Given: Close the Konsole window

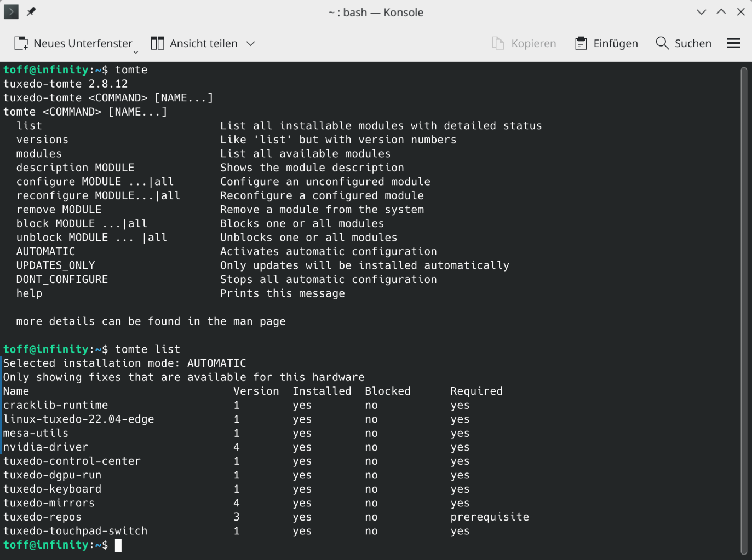Looking at the screenshot, I should tap(740, 12).
